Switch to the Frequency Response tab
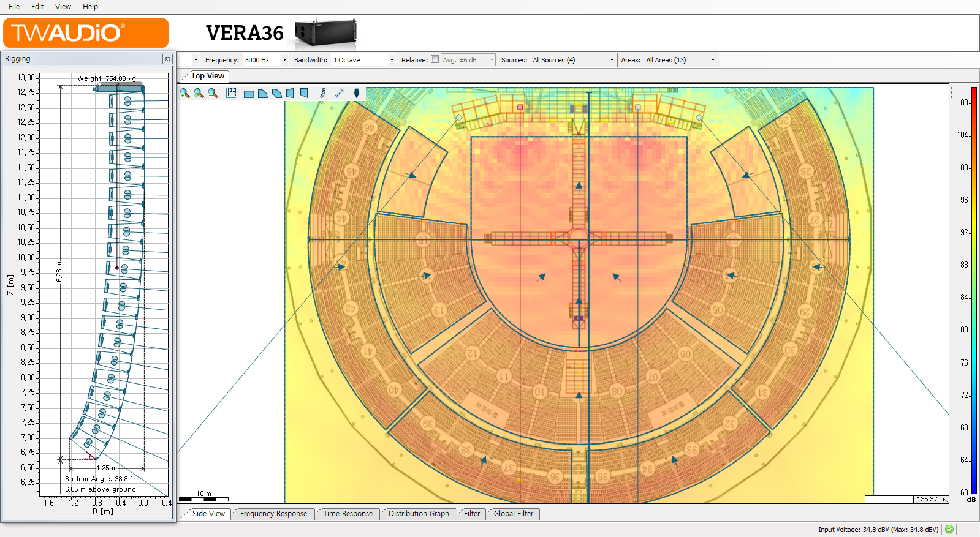This screenshot has height=537, width=980. (x=273, y=514)
